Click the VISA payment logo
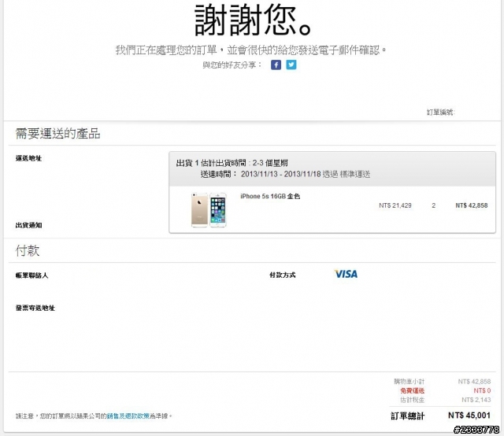504x436 pixels. click(346, 274)
